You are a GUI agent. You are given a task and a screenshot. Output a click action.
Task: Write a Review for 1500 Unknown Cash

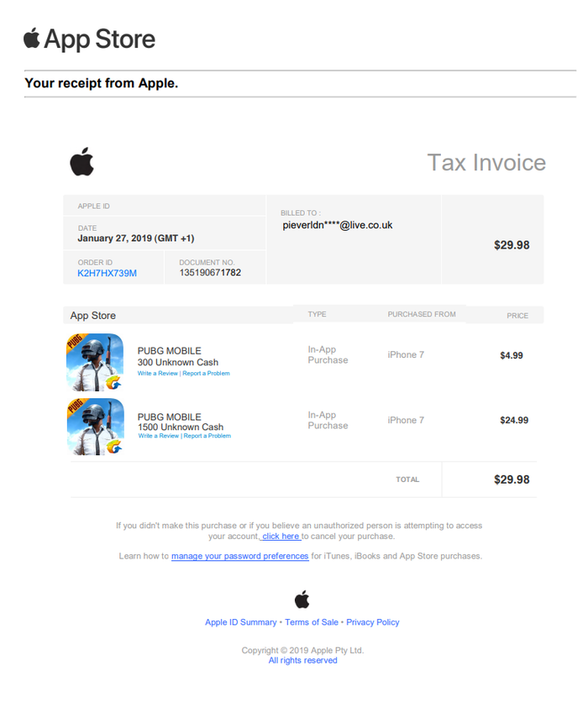click(159, 436)
